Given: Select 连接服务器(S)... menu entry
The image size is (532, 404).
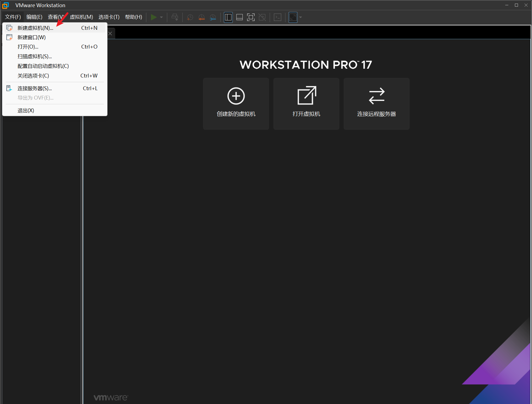Looking at the screenshot, I should 55,88.
